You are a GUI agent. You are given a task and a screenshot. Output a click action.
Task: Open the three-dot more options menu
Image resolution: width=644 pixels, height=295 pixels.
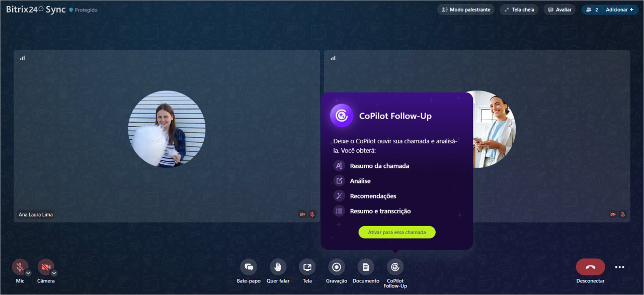point(620,267)
